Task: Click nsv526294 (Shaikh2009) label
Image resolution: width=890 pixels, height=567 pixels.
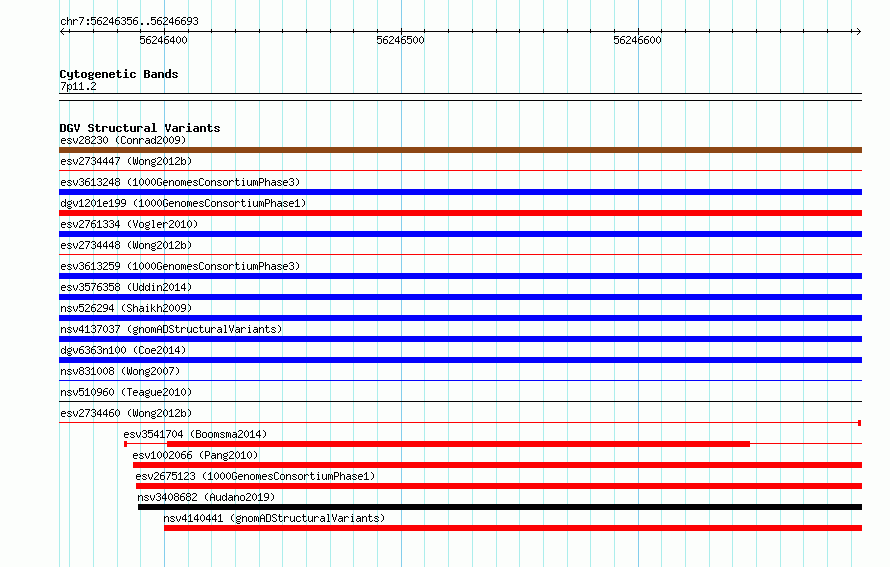Action: 126,308
